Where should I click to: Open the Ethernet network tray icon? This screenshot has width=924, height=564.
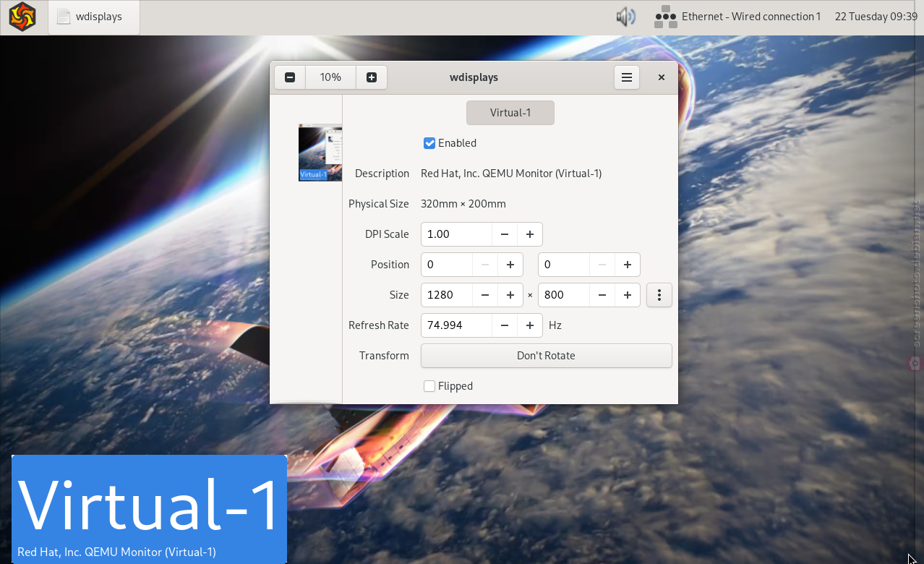(666, 17)
